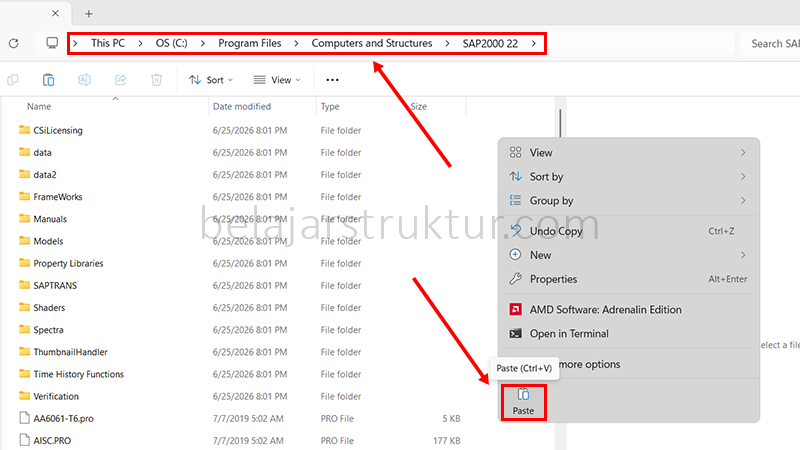This screenshot has height=450, width=800.
Task: Click the Share icon in toolbar
Action: 120,80
